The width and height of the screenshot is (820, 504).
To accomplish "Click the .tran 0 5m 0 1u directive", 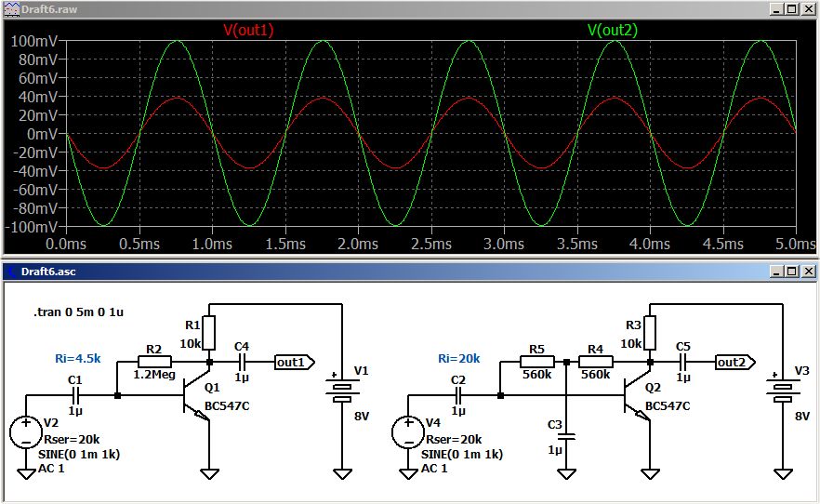I will pos(79,312).
